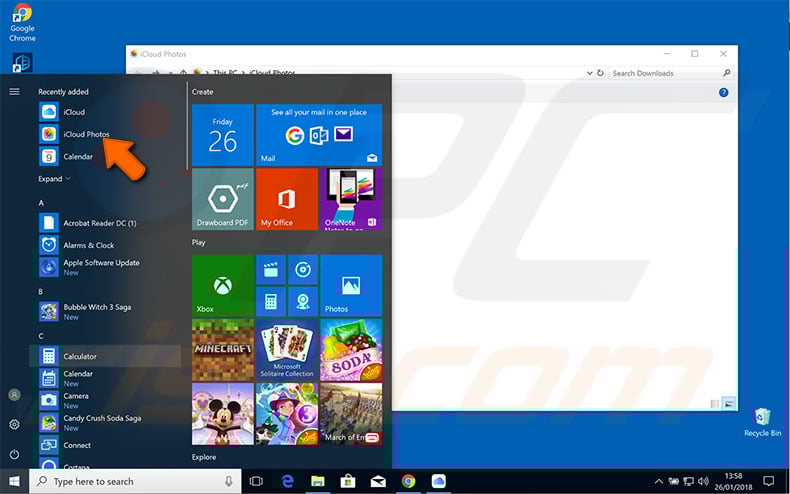Screen dimensions: 790x494
Task: Open the Connect app
Action: pyautogui.click(x=108, y=445)
